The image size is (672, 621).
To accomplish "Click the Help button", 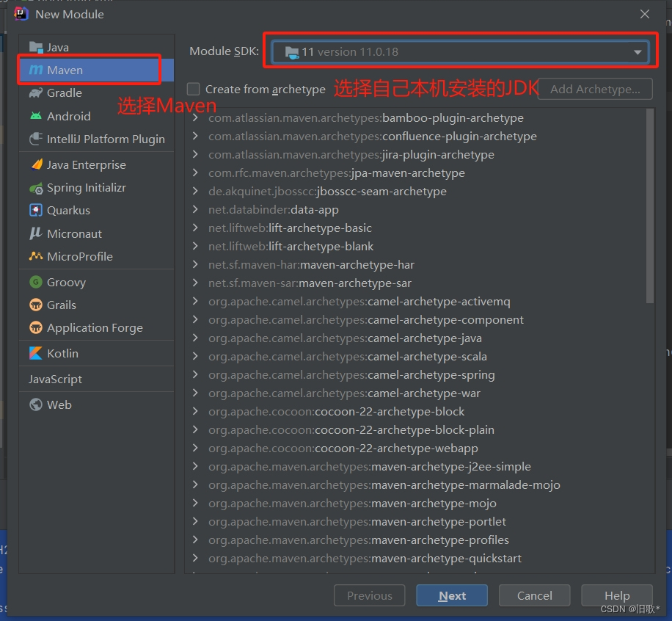I will 617,595.
